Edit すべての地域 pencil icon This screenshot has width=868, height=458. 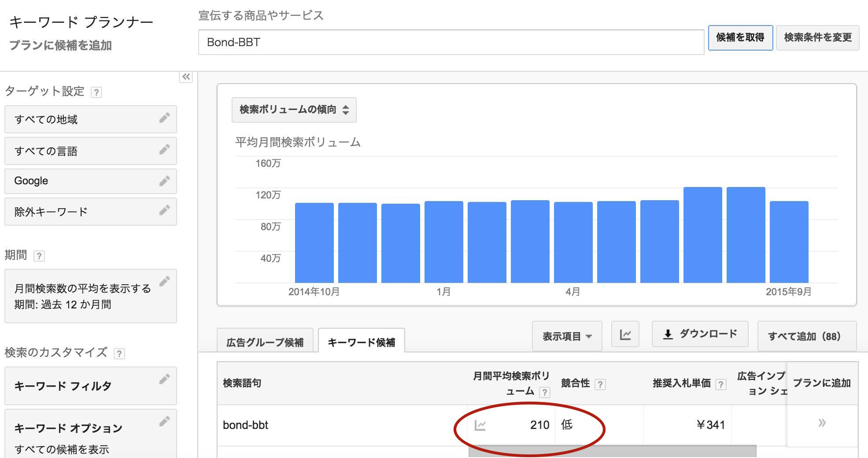(x=164, y=117)
